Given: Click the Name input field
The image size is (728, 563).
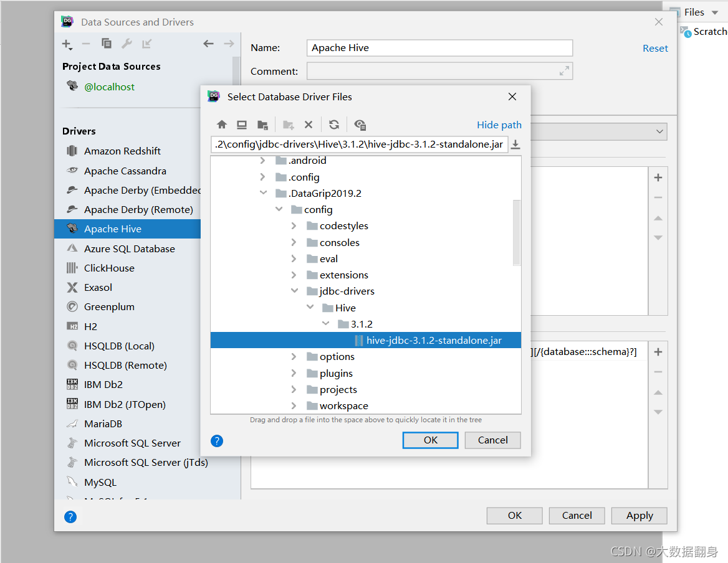Looking at the screenshot, I should click(439, 48).
